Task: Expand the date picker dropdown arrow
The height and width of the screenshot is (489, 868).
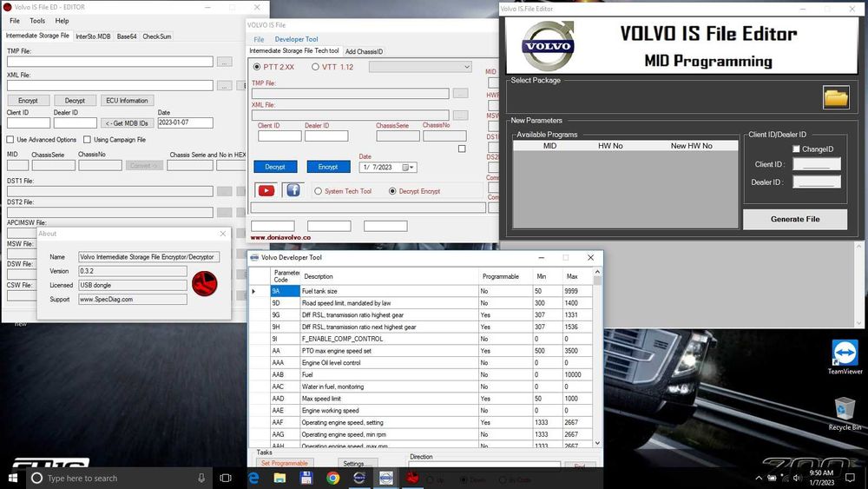Action: 411,168
